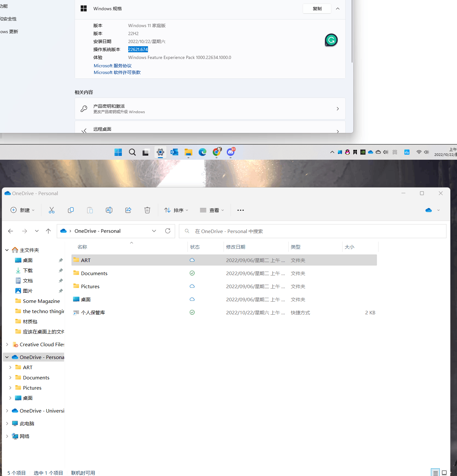This screenshot has height=476, width=457.
Task: Collapse the Windows 规格 section chevron
Action: (338, 9)
